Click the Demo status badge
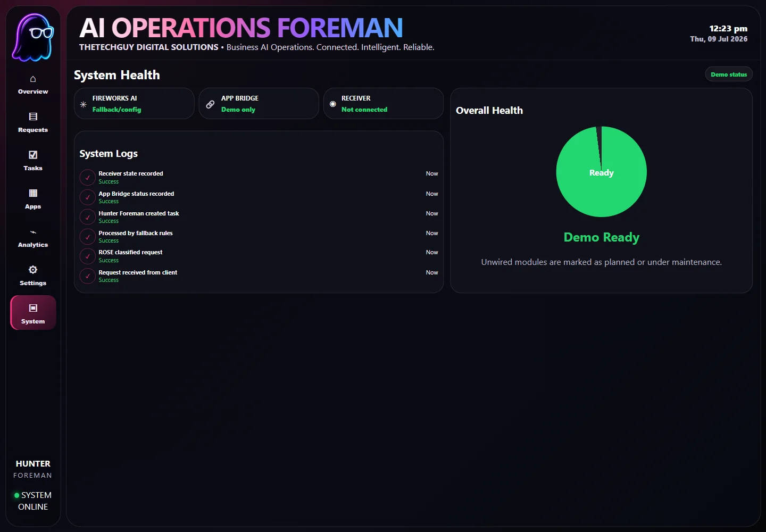The height and width of the screenshot is (532, 766). click(729, 74)
